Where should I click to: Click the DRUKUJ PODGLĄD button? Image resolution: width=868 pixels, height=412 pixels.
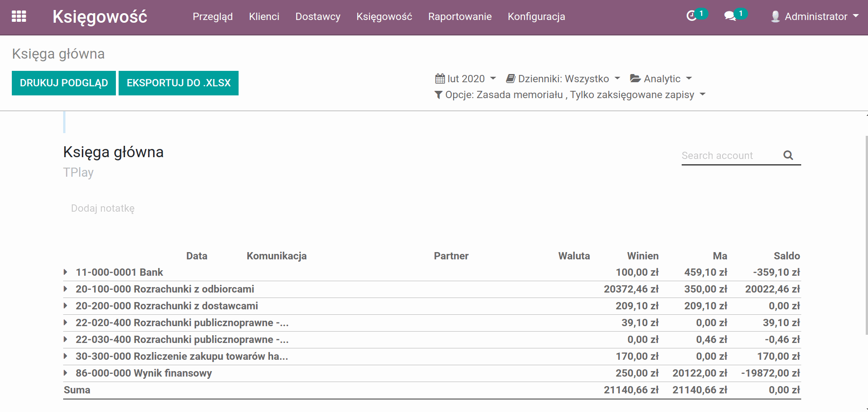[64, 83]
